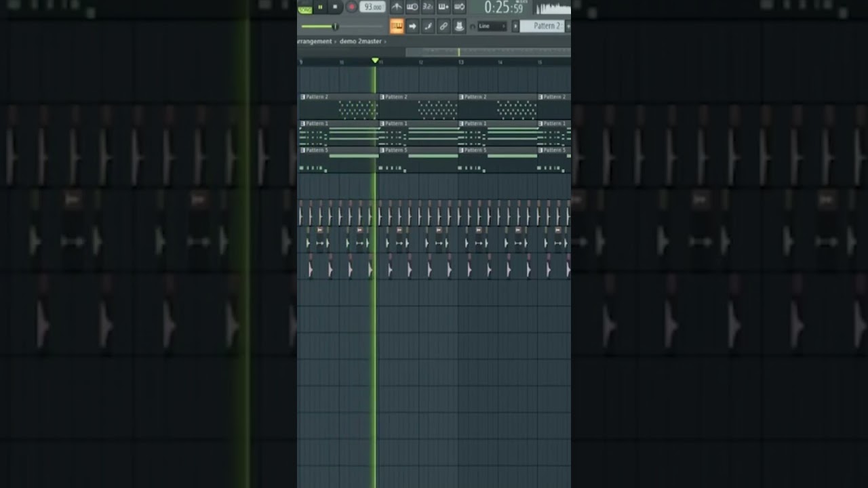Toggle the auto-scroll arrow icon
868x488 pixels.
coord(412,26)
